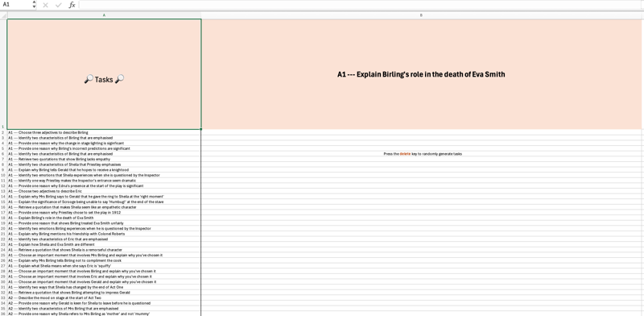644x316 pixels.
Task: Select cell 'Gerald is keen for Sheila to leave'
Action: tap(104, 303)
